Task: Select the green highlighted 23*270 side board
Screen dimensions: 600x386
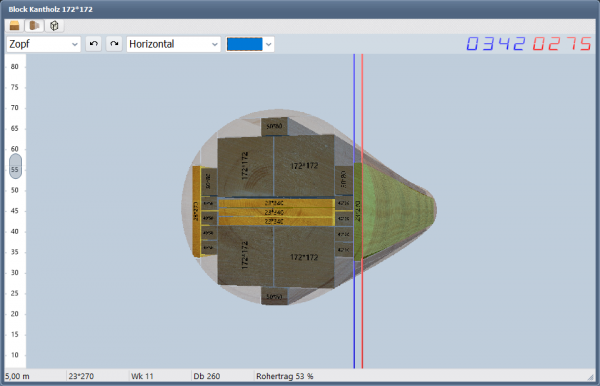Action: click(358, 212)
